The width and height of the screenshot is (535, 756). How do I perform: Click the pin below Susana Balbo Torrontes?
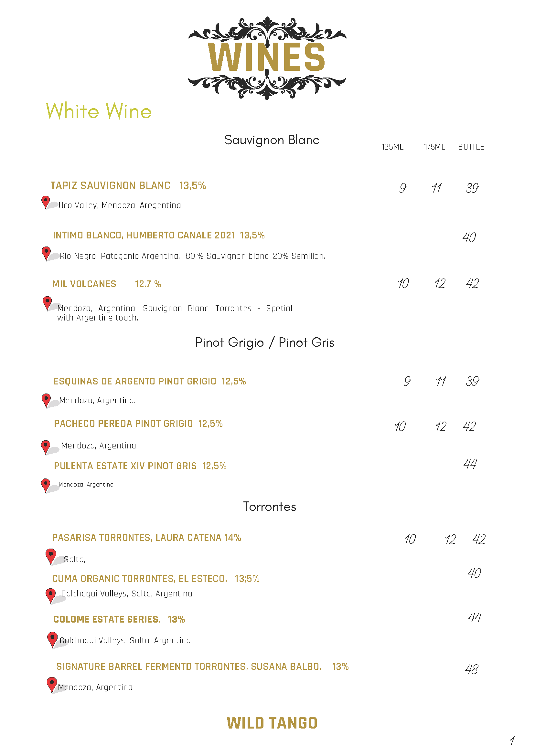52,684
